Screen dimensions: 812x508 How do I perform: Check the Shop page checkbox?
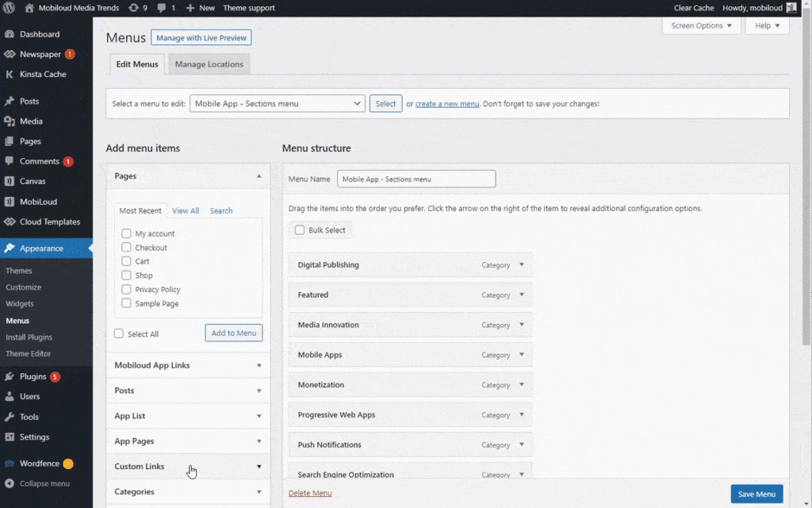[126, 275]
